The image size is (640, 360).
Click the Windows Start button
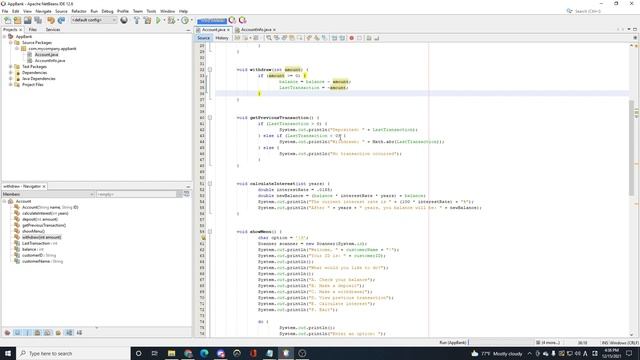pos(8,353)
